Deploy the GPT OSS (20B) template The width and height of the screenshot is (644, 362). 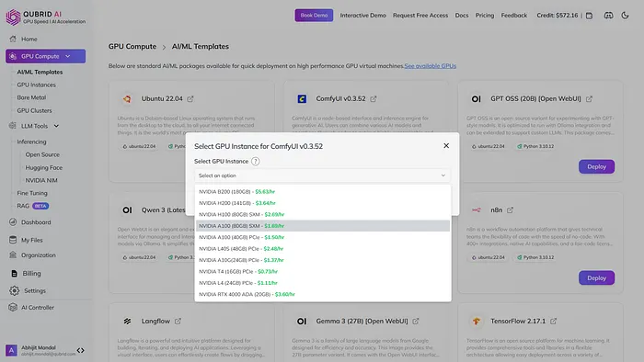tap(596, 167)
